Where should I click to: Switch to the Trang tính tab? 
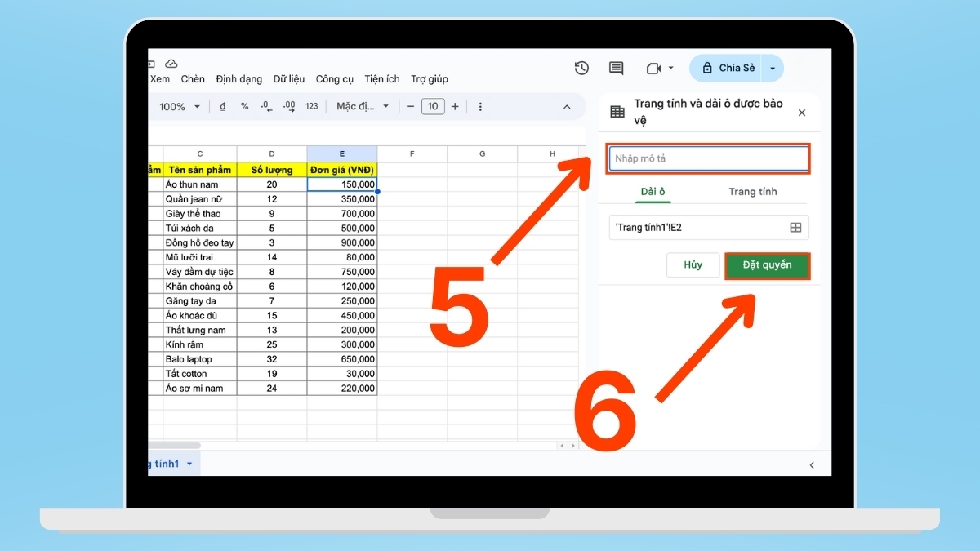pyautogui.click(x=753, y=192)
